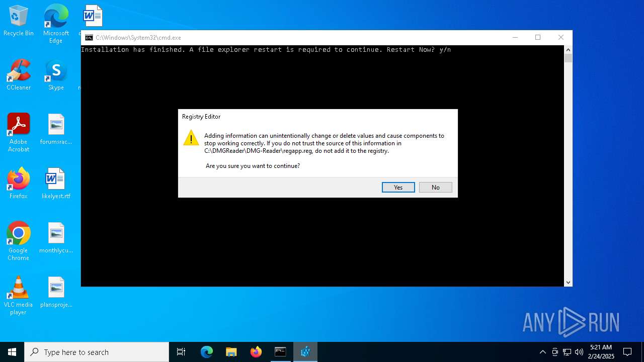The width and height of the screenshot is (644, 362).
Task: Select Adobe Acrobat desktop icon
Action: (19, 133)
